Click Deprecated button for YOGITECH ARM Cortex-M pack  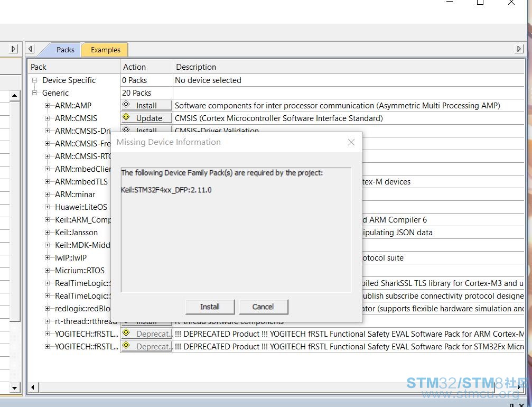coord(146,334)
